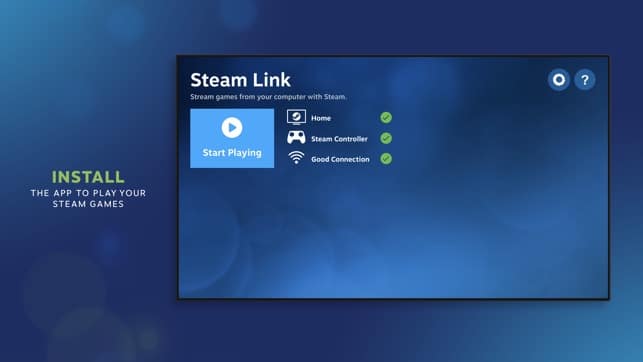The width and height of the screenshot is (643, 362).
Task: Choose the Good Connection label
Action: pyautogui.click(x=340, y=159)
